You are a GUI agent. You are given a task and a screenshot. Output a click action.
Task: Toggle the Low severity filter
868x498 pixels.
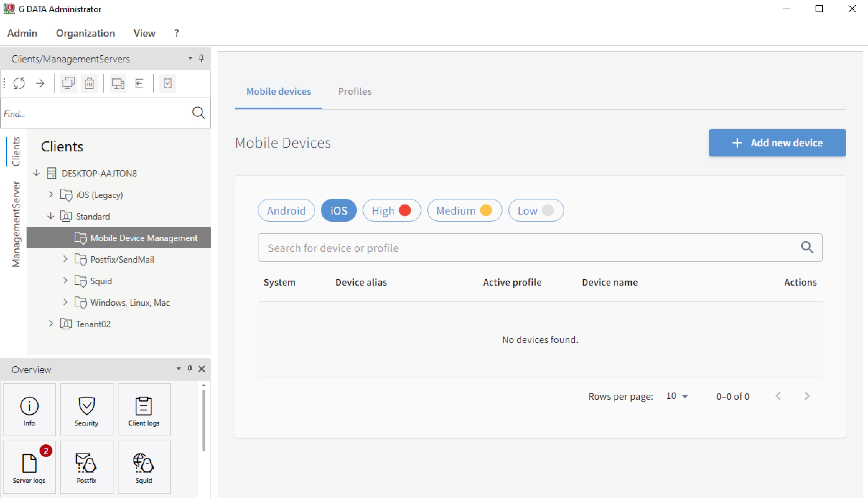tap(535, 210)
